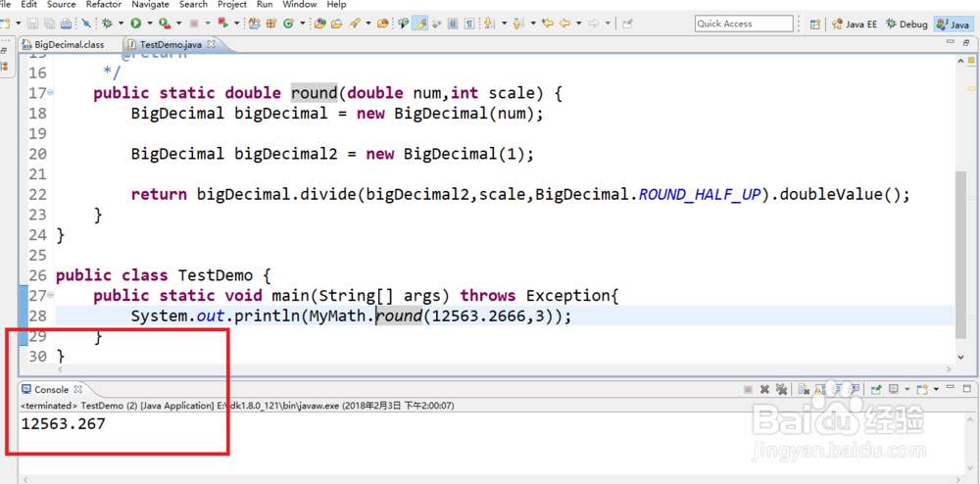Viewport: 980px width, 484px height.
Task: Select the TestDemo.java editor tab
Action: [169, 44]
